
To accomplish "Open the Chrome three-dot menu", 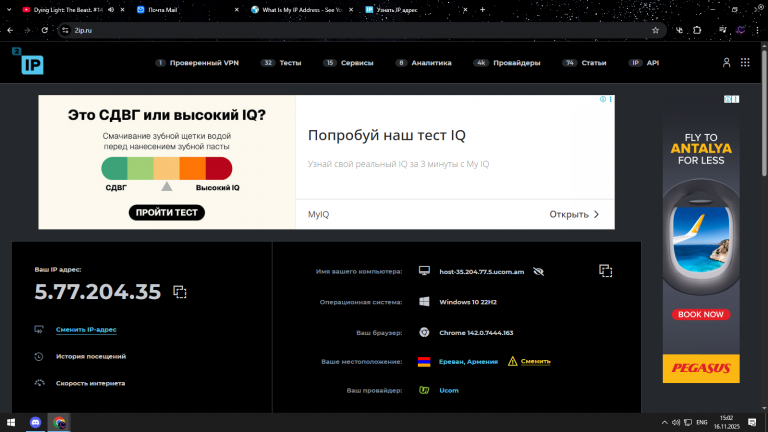I will pos(758,30).
